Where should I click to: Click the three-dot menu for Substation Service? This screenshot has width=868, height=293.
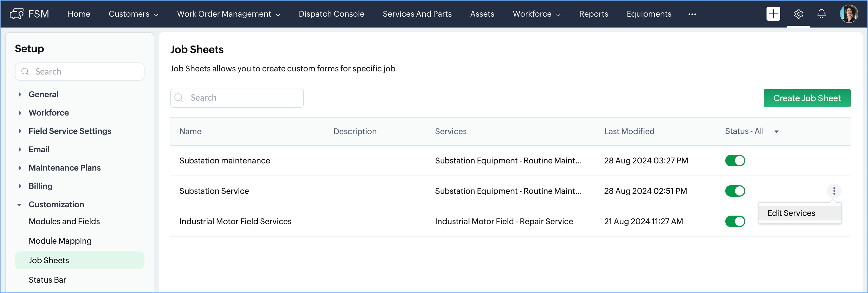834,191
